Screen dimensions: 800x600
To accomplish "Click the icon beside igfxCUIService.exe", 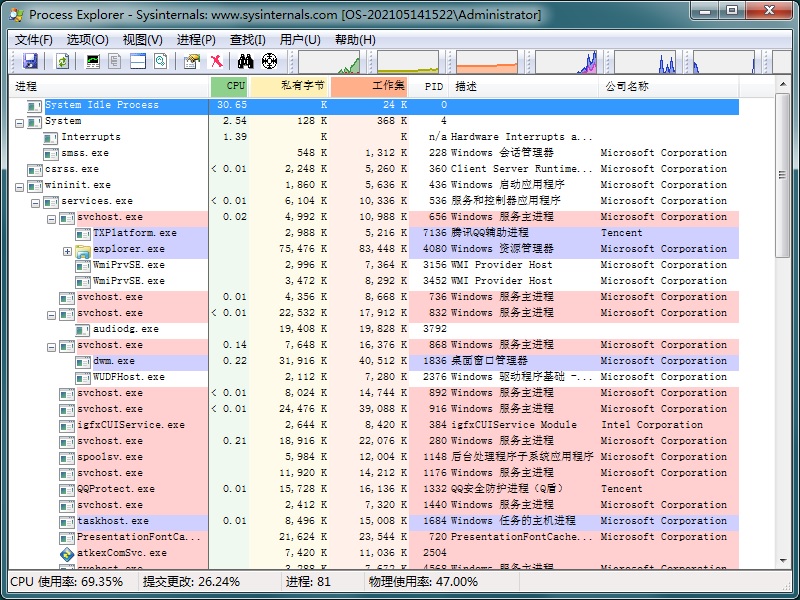I will 67,426.
